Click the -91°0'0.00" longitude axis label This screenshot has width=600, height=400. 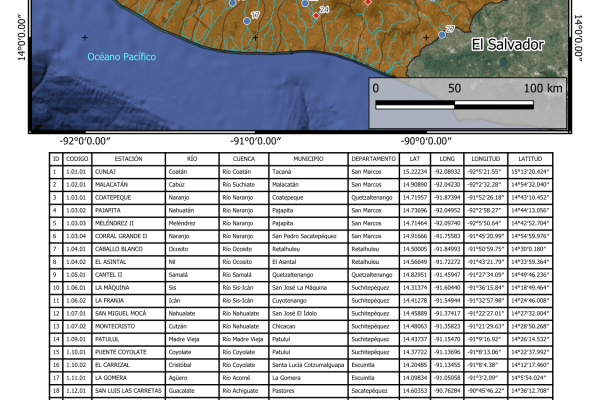256,141
